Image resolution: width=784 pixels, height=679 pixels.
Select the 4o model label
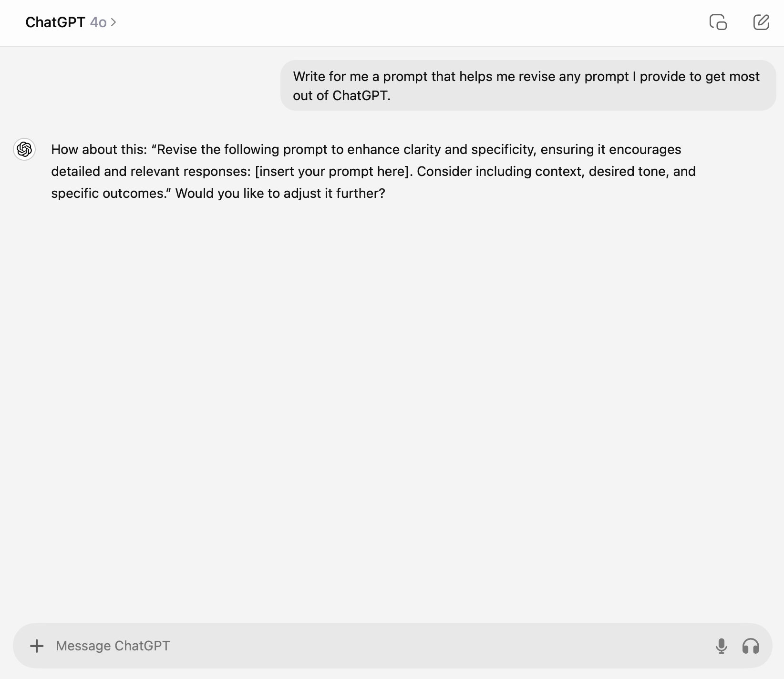[x=98, y=22]
